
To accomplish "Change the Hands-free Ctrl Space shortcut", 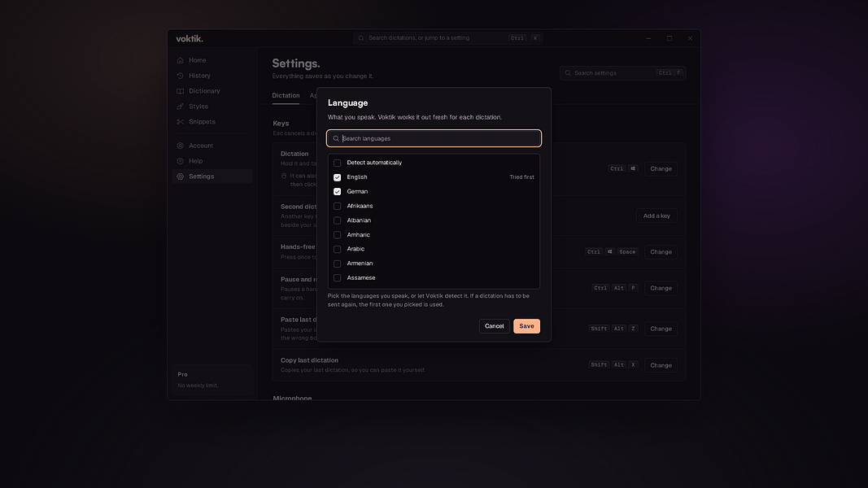I will click(661, 252).
